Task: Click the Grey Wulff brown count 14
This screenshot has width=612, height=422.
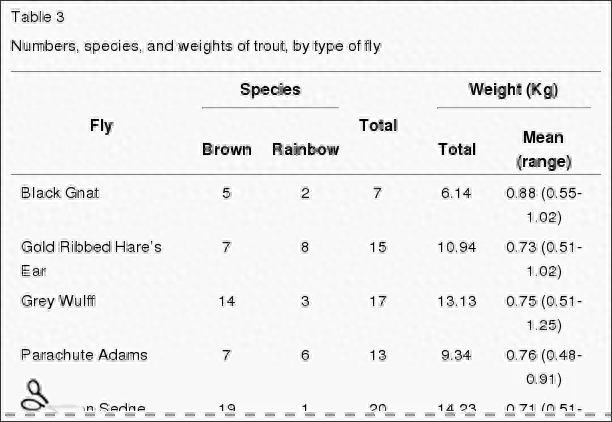Action: point(226,301)
